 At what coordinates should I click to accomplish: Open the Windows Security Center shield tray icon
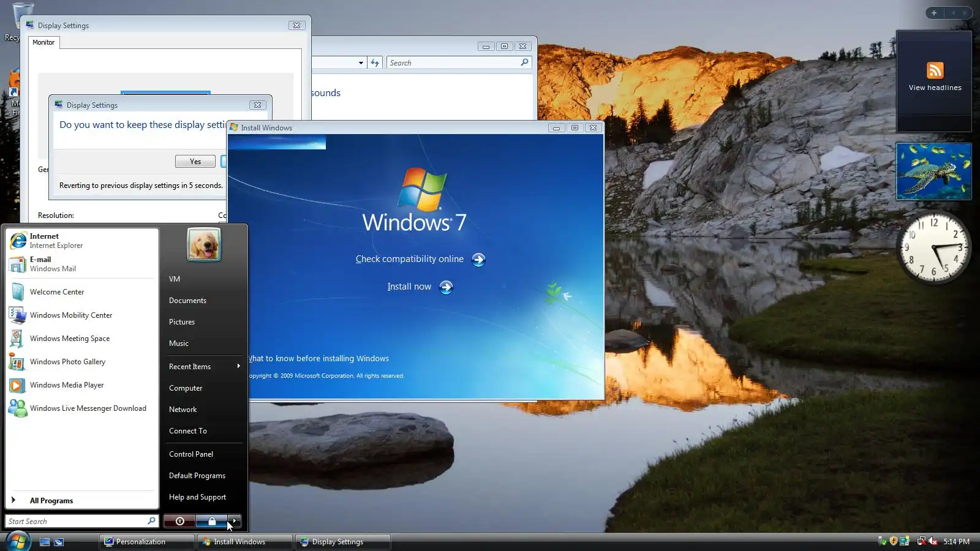894,541
